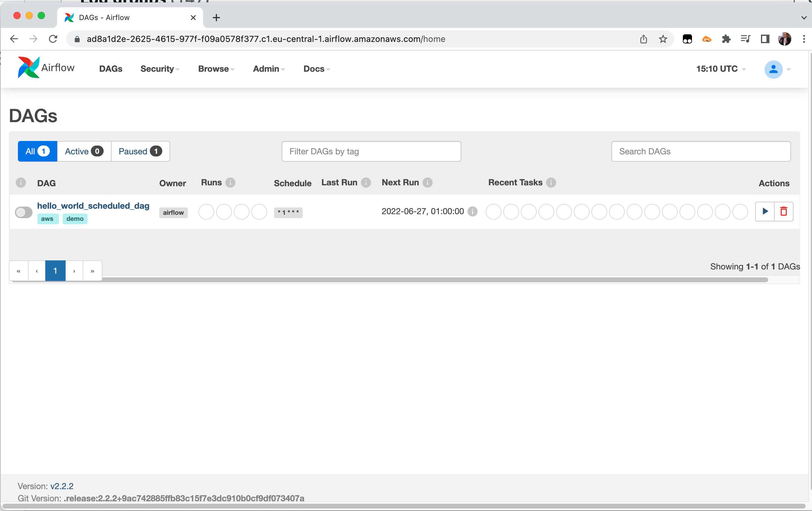Click info icon next to Last Run
This screenshot has width=812, height=511.
point(366,182)
